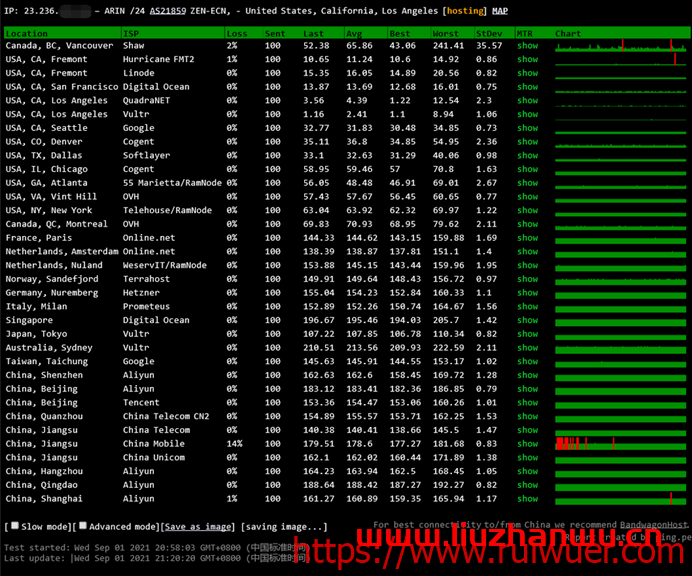Click the StDev column header
692x576 pixels.
[489, 33]
